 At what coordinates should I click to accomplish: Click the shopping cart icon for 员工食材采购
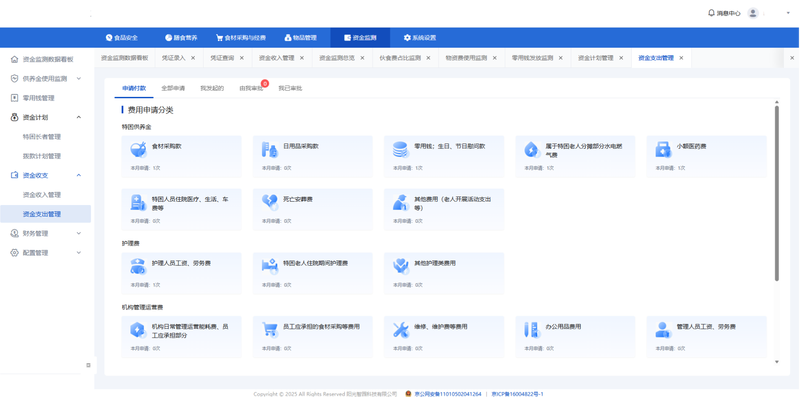tap(269, 330)
